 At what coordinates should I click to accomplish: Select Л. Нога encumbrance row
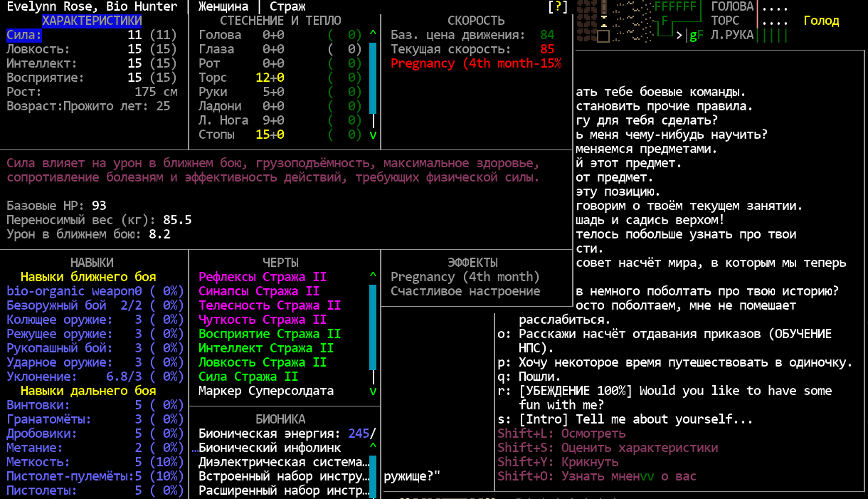[x=280, y=120]
